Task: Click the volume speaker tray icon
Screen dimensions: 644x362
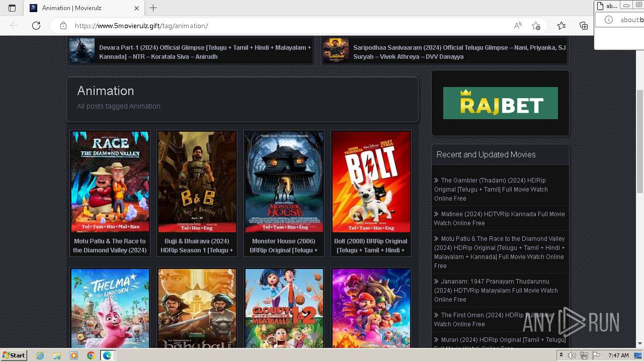Action: click(x=572, y=355)
